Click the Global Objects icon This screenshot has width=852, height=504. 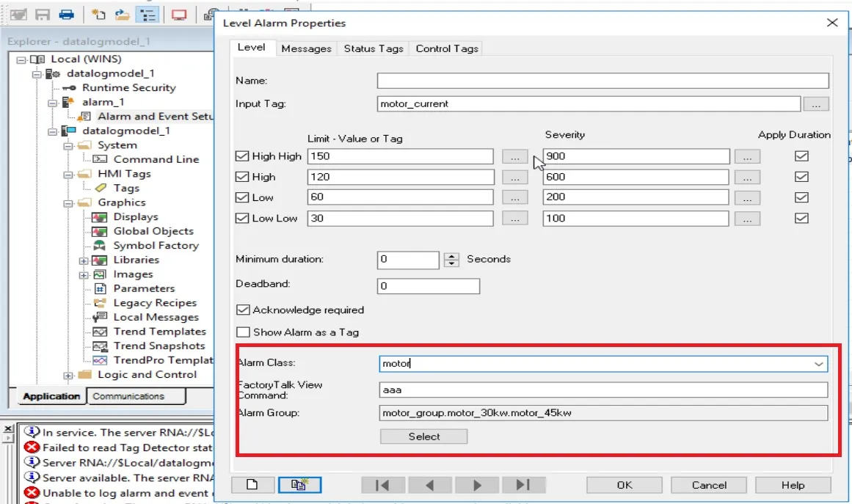click(99, 231)
